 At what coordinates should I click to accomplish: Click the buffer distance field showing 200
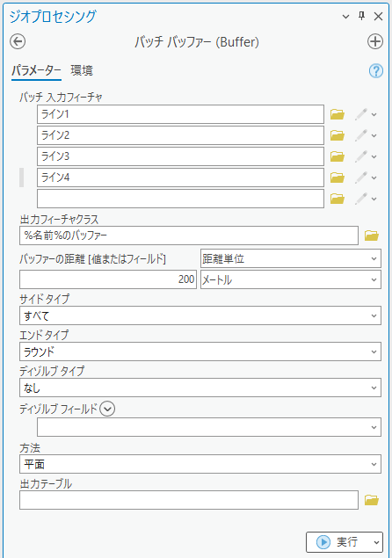pos(108,279)
